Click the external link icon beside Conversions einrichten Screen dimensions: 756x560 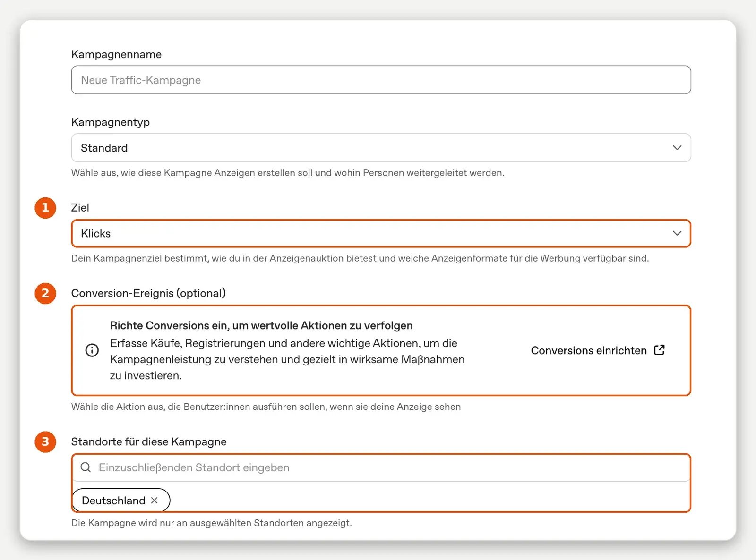660,350
